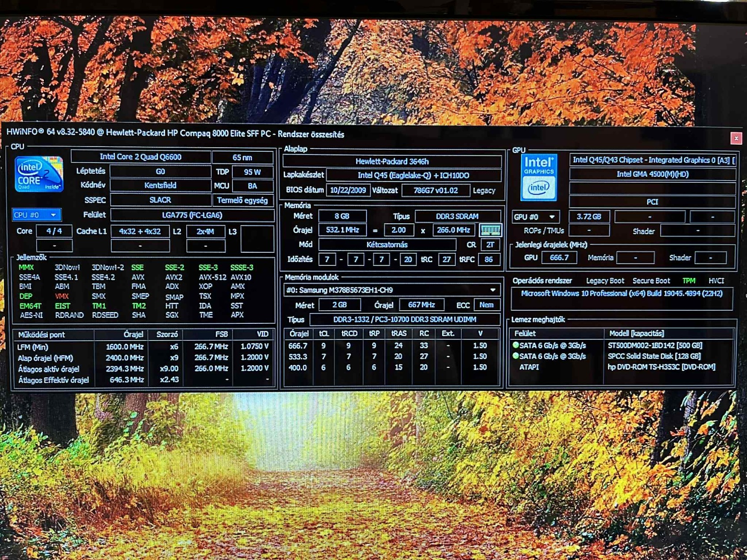
Task: Click the "Secure Boot" label
Action: pos(651,280)
